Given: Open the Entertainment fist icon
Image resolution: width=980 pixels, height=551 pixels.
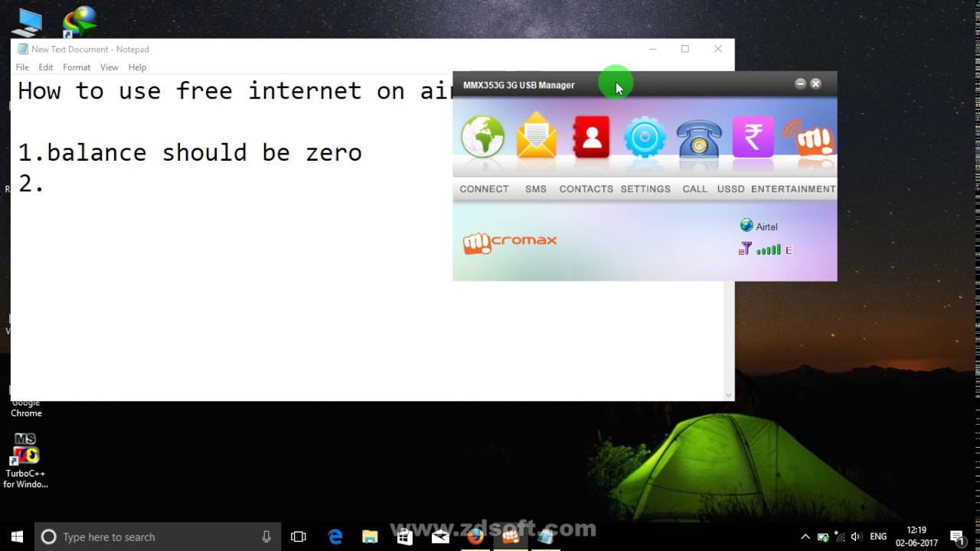Looking at the screenshot, I should [808, 138].
